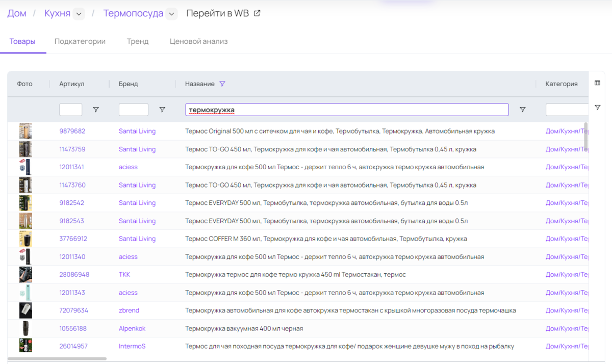Open the product thumbnail for article 72079634
Image resolution: width=612 pixels, height=364 pixels.
(x=25, y=310)
